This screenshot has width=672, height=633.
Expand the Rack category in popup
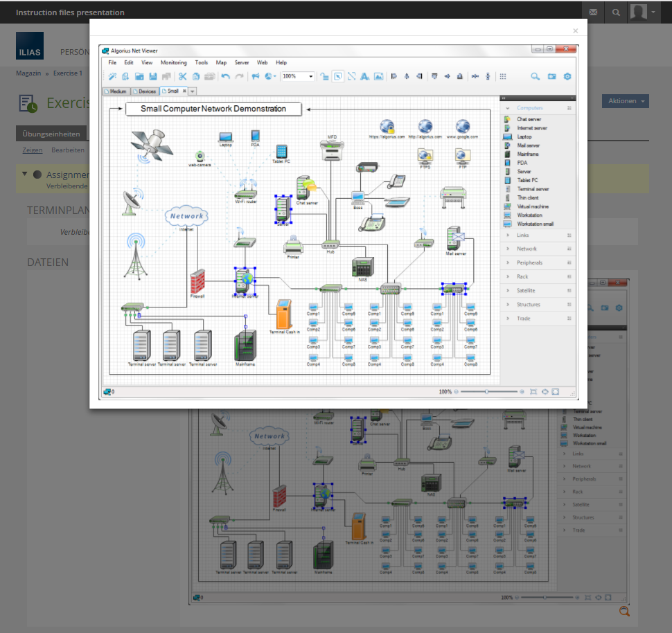(x=538, y=277)
